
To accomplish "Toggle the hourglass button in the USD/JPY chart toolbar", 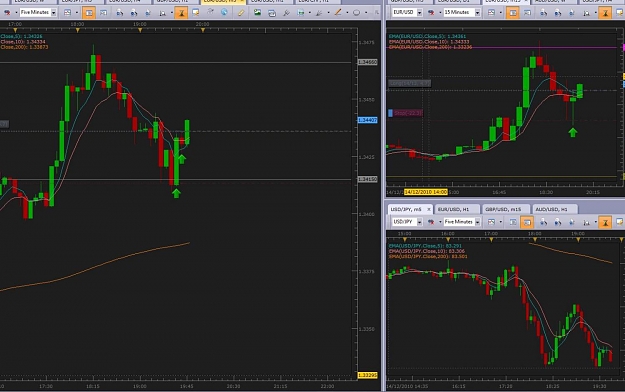I will click(605, 222).
